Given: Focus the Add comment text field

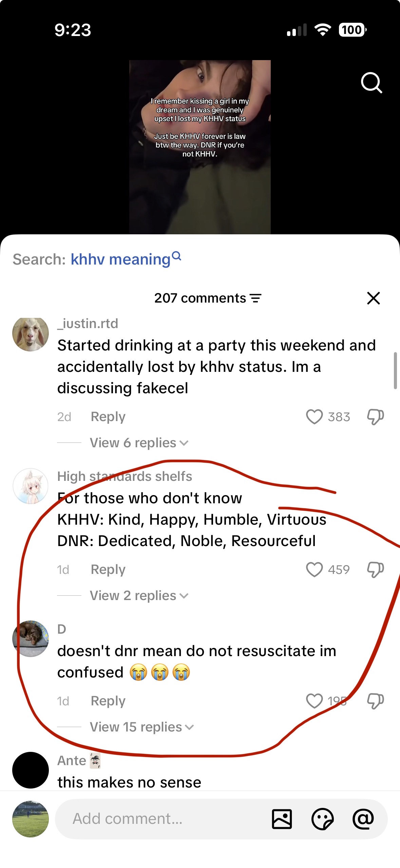Looking at the screenshot, I should point(163,819).
